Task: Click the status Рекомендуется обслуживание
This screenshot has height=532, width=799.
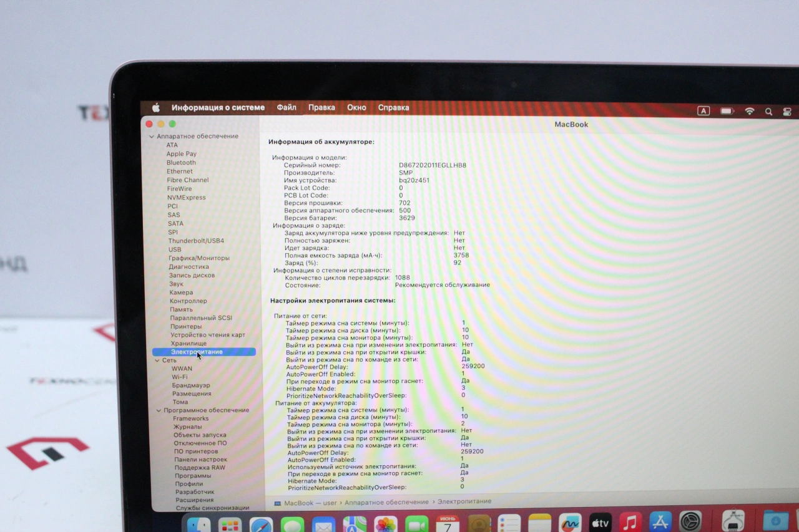Action: point(443,285)
